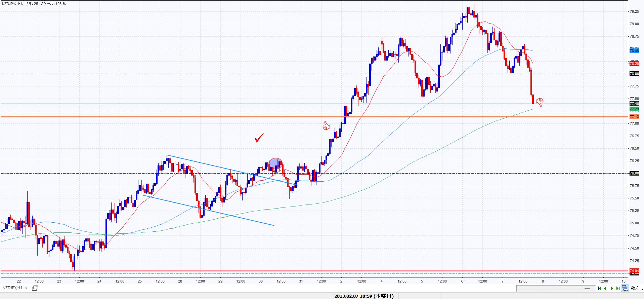Select the thick orange horizontal line
The image size is (644, 299).
pos(202,117)
